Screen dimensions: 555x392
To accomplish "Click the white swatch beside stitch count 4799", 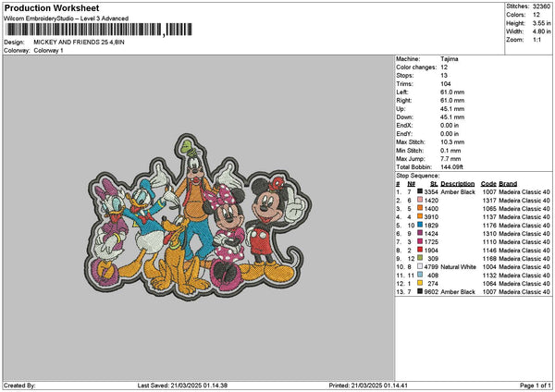I will click(x=420, y=266).
